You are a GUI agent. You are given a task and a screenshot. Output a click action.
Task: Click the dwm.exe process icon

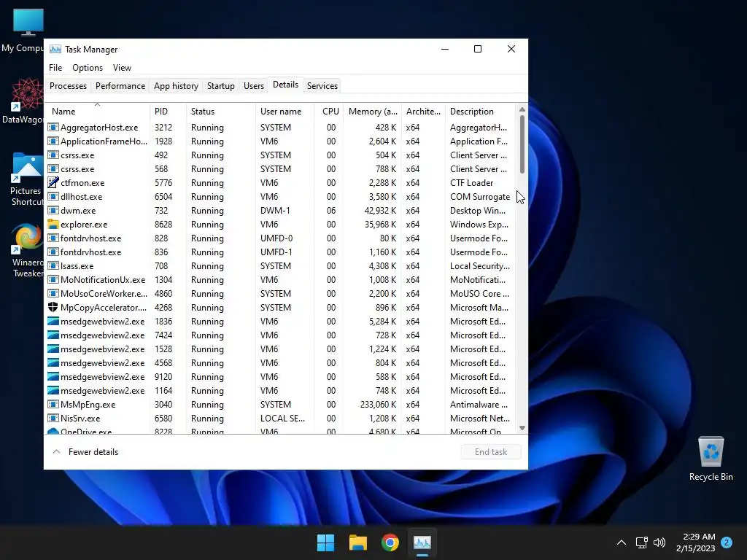click(x=53, y=211)
